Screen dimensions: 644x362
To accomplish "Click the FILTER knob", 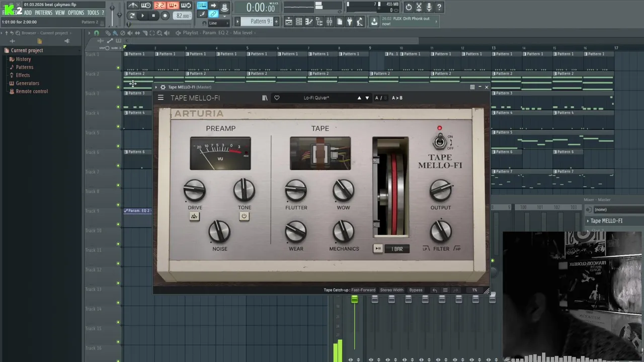I will click(x=441, y=231).
